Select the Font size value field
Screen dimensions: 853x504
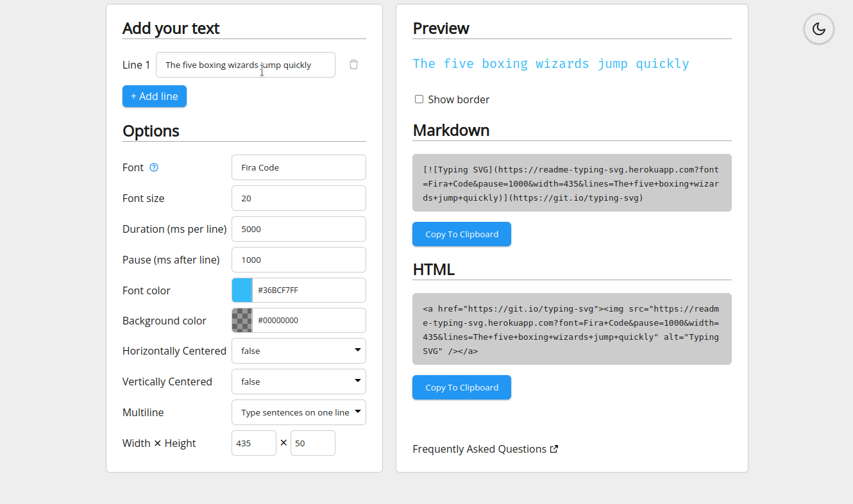click(298, 198)
